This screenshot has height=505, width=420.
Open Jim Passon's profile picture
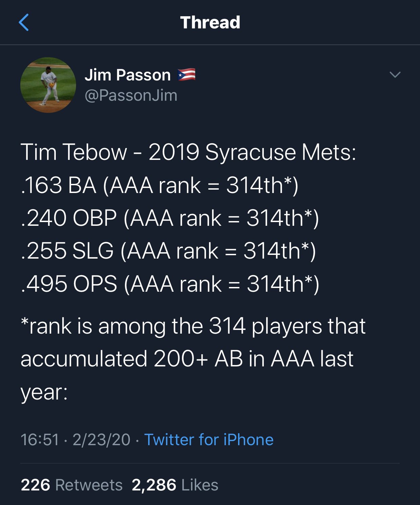[x=48, y=85]
